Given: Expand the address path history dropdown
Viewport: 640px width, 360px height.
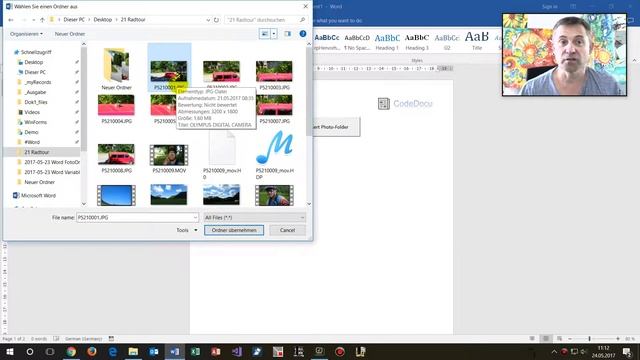Looking at the screenshot, I should pos(208,20).
